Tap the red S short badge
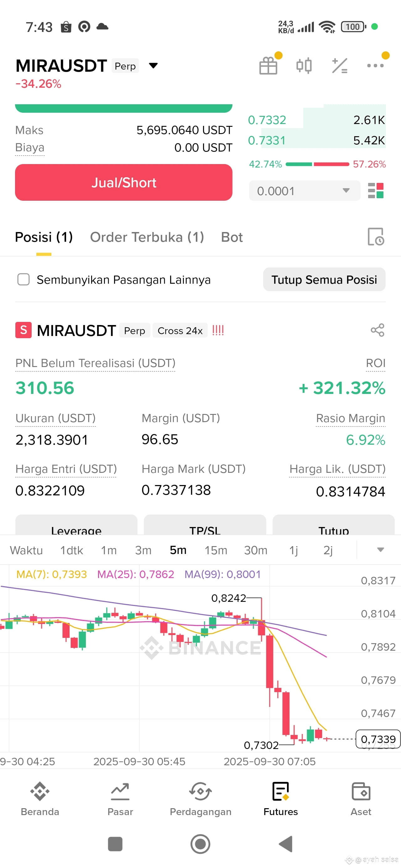 (x=23, y=330)
